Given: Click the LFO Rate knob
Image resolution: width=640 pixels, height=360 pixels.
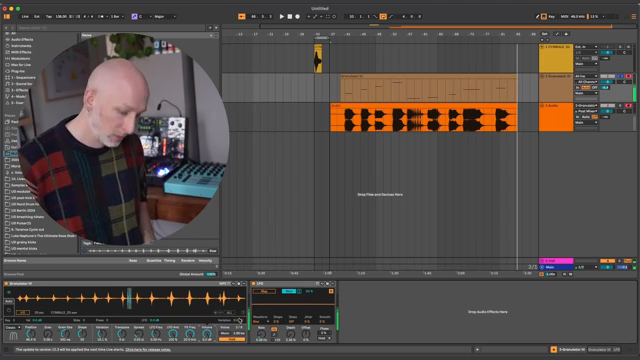Looking at the screenshot, I should (x=261, y=334).
